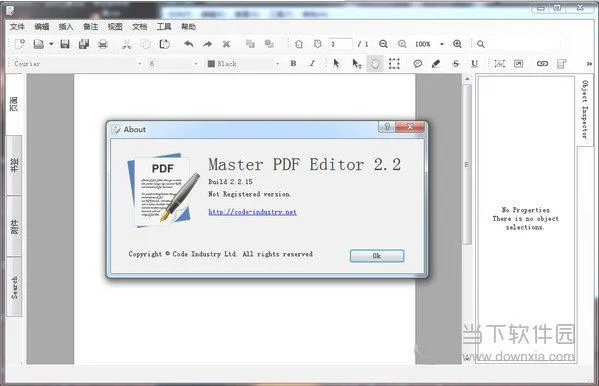Open the 插入 menu
This screenshot has width=599, height=386.
(66, 26)
